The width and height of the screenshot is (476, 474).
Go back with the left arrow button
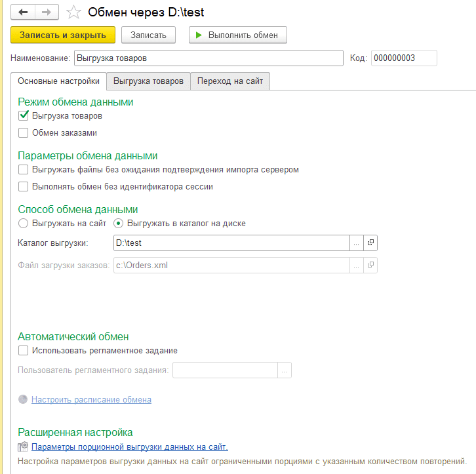tap(23, 12)
